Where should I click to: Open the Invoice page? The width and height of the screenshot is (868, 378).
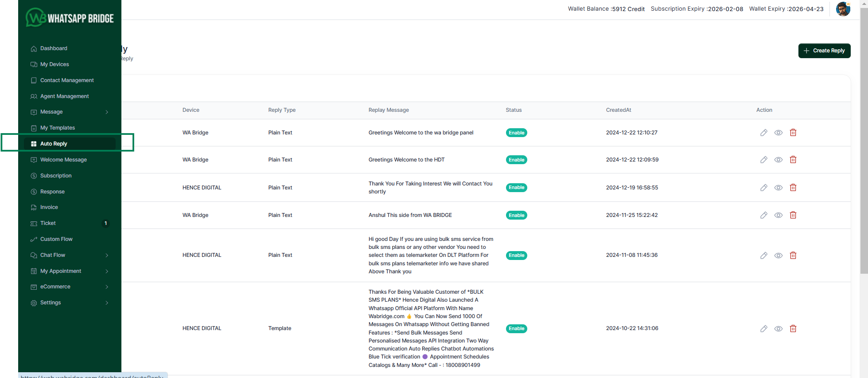click(x=49, y=207)
